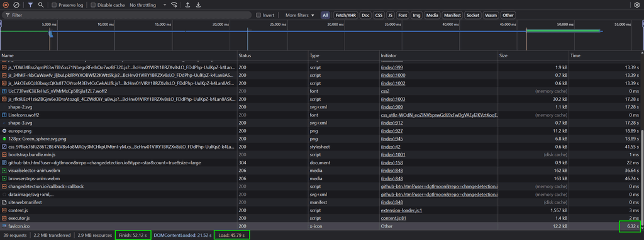Sort by the Type column header
The image size is (644, 240).
pos(344,55)
